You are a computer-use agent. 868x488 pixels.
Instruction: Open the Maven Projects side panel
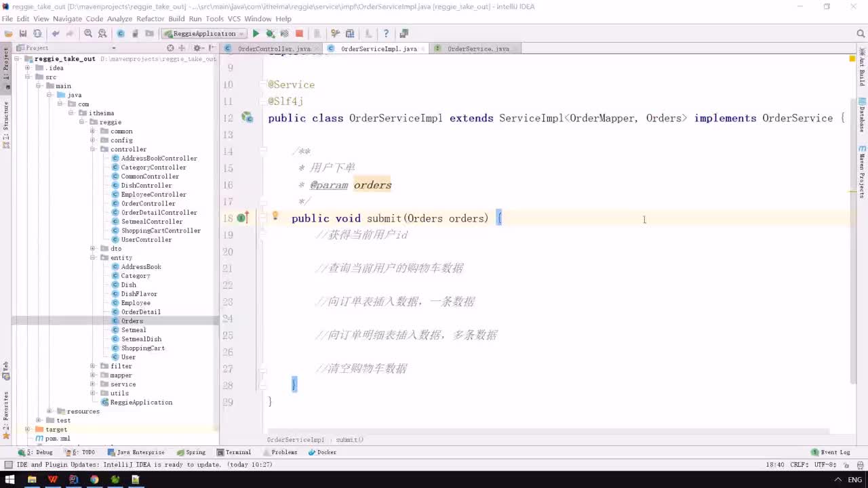tap(863, 171)
